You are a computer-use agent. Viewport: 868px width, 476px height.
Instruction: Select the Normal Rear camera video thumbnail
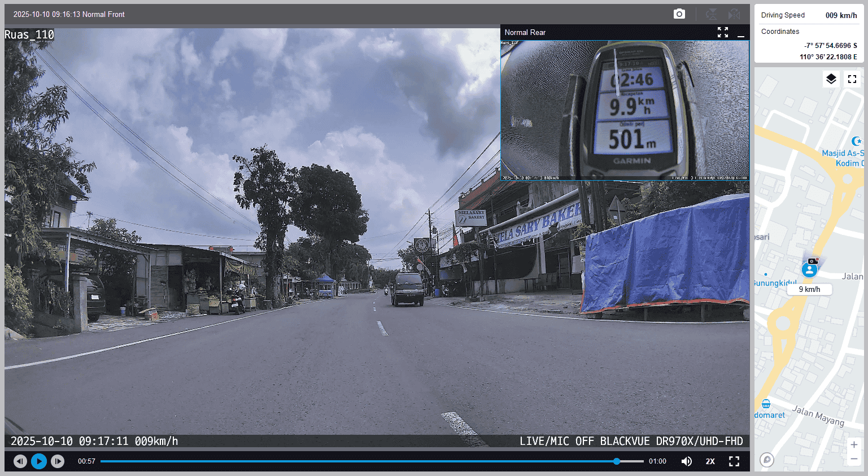click(x=625, y=110)
